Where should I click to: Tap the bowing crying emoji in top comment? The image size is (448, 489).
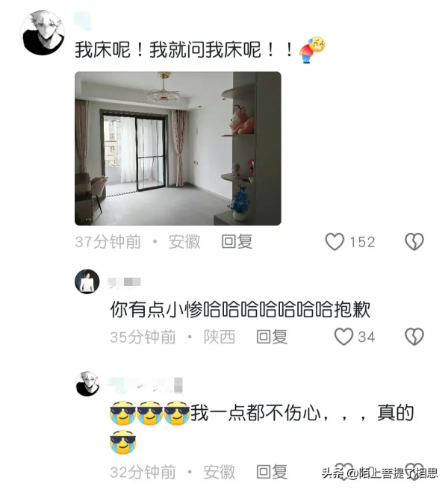312,50
